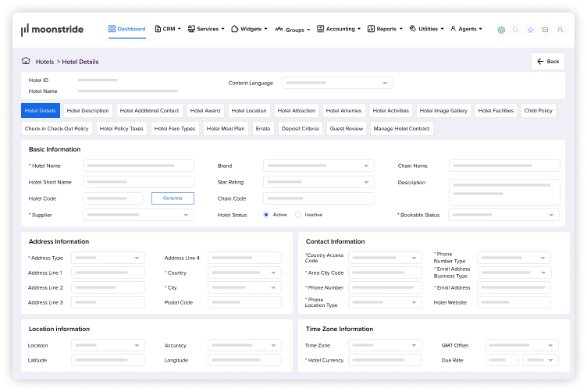The height and width of the screenshot is (392, 587).
Task: Click the favorites star icon
Action: pyautogui.click(x=530, y=30)
